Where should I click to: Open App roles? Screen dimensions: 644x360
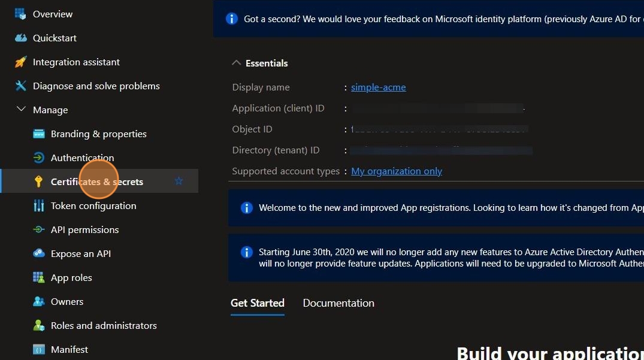[x=71, y=277]
